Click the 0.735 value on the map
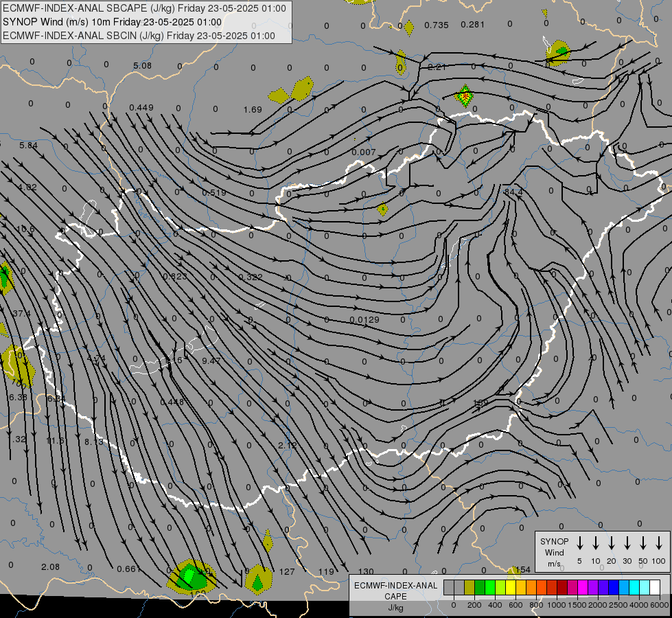 [437, 25]
